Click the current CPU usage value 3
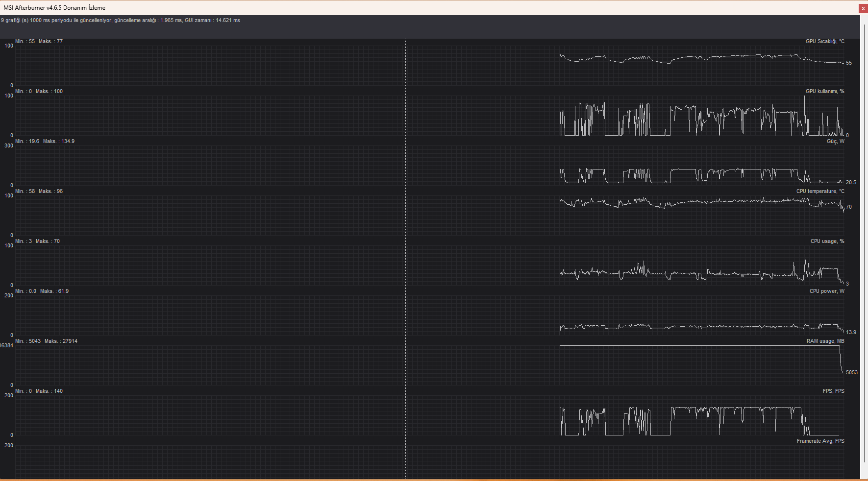 pos(847,284)
